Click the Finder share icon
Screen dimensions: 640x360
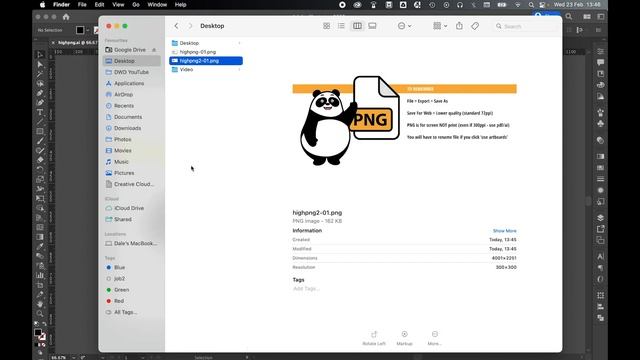(x=459, y=26)
